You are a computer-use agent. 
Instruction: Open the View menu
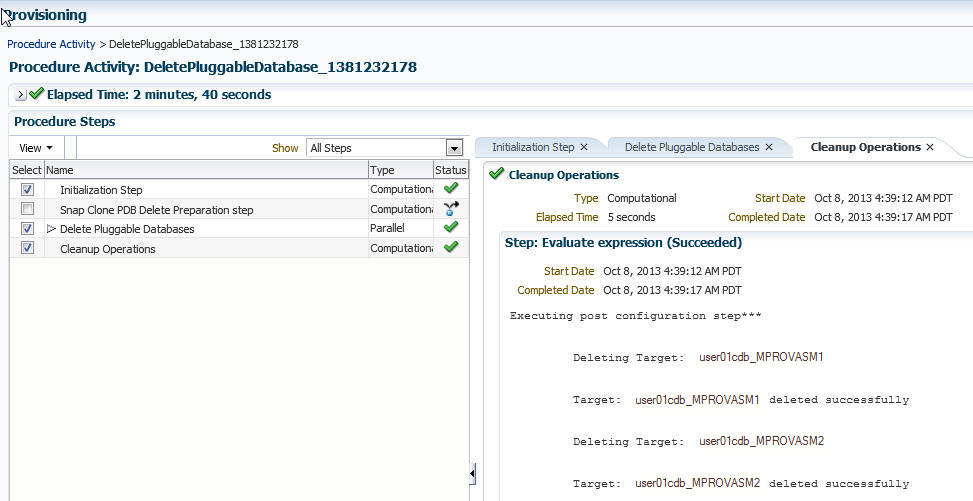(x=36, y=148)
